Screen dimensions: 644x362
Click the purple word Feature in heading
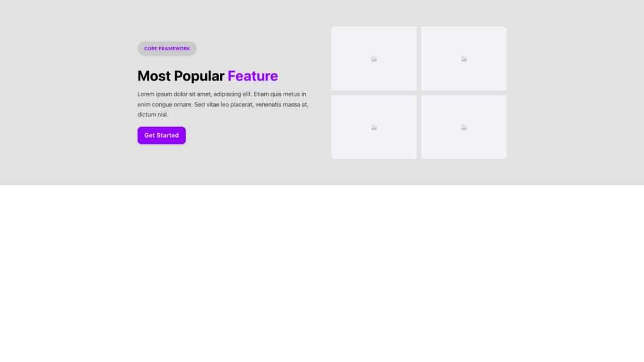(253, 76)
